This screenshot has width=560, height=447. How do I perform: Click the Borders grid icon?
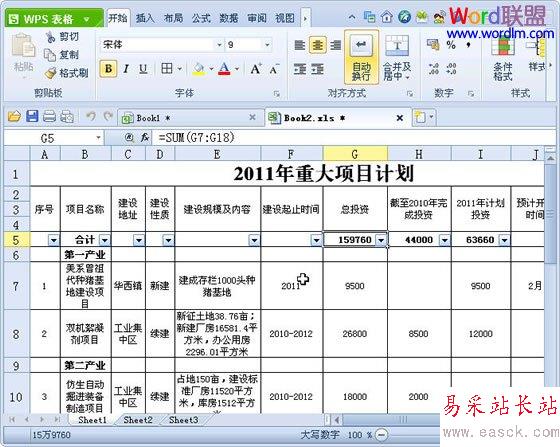pos(167,68)
